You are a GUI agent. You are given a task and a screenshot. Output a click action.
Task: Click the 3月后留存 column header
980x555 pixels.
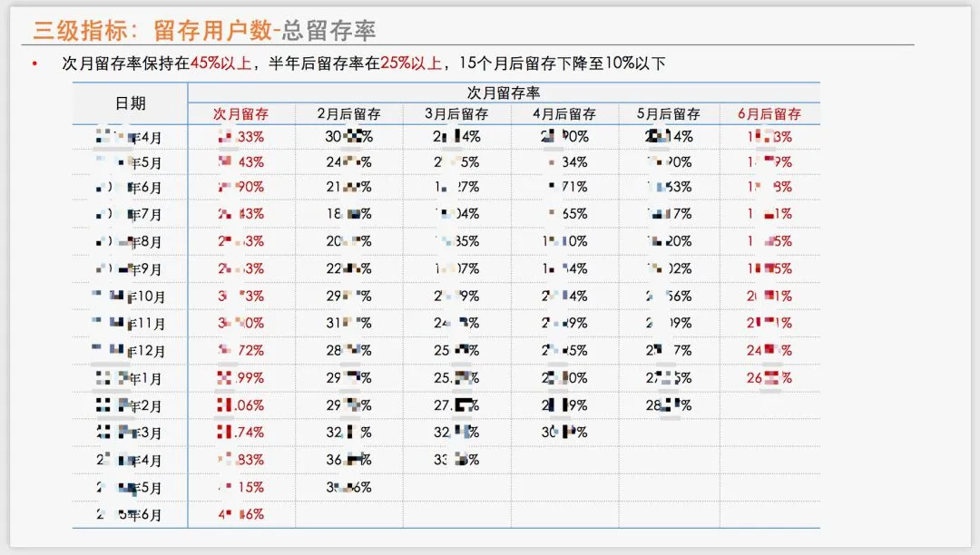[x=456, y=114]
